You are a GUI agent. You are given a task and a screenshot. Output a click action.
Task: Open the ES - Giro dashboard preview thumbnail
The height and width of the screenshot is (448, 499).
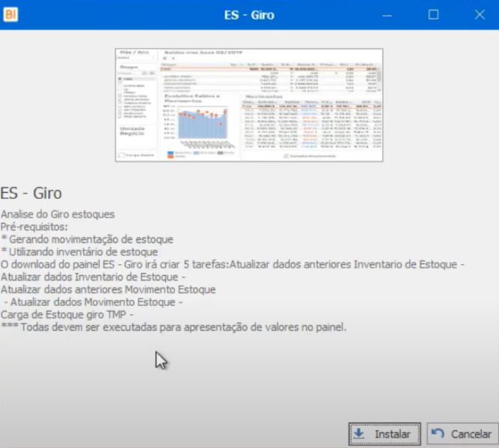point(249,105)
